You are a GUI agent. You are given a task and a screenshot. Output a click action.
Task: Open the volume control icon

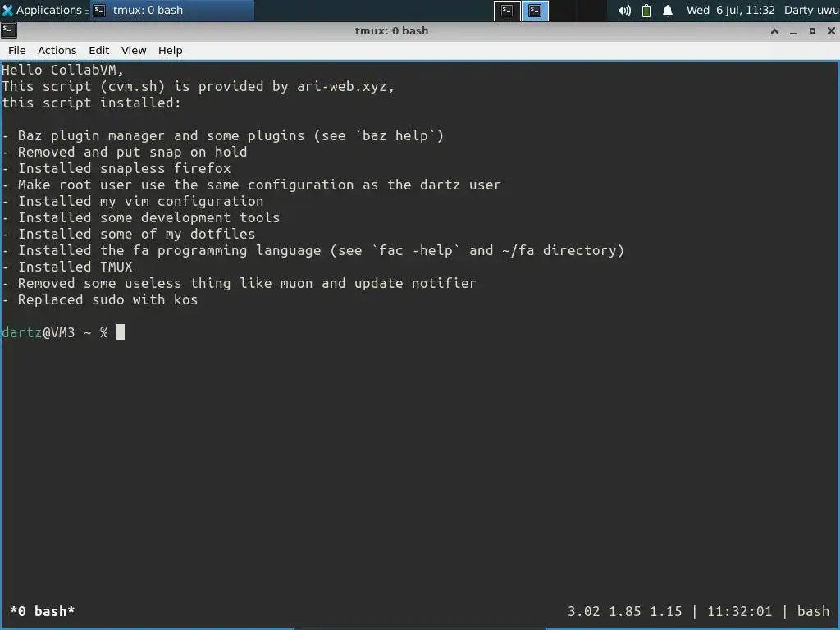(624, 11)
